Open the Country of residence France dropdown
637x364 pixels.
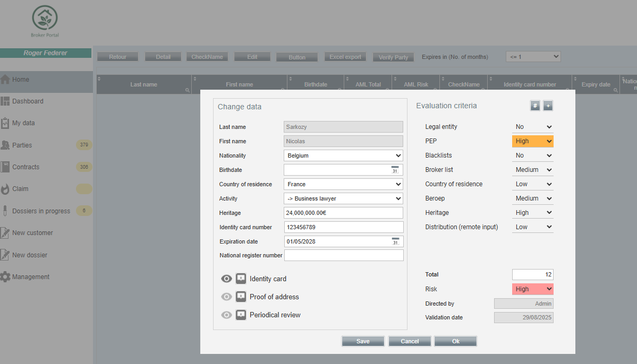[x=343, y=184]
